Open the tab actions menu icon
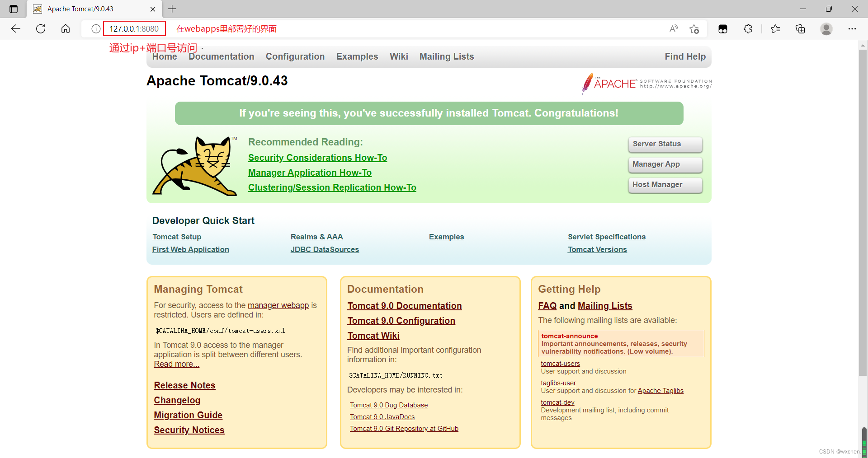Screen dimensions: 868x458 click(x=14, y=9)
